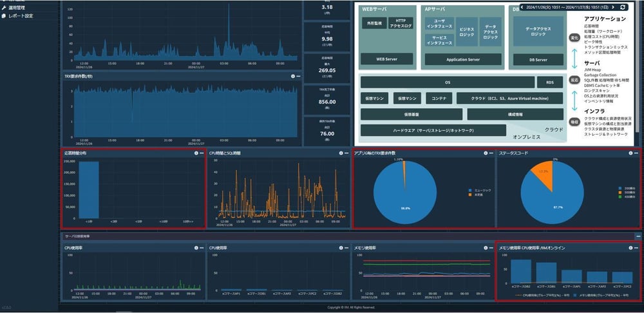
Task: Click the date range 2024/11/26 10:51 ～ 2024/11/27
Action: pos(567,7)
